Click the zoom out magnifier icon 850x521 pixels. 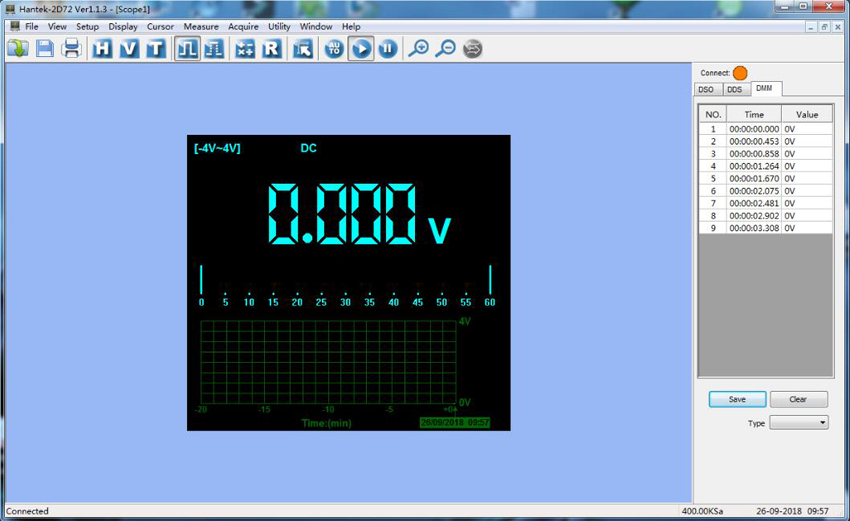[446, 49]
